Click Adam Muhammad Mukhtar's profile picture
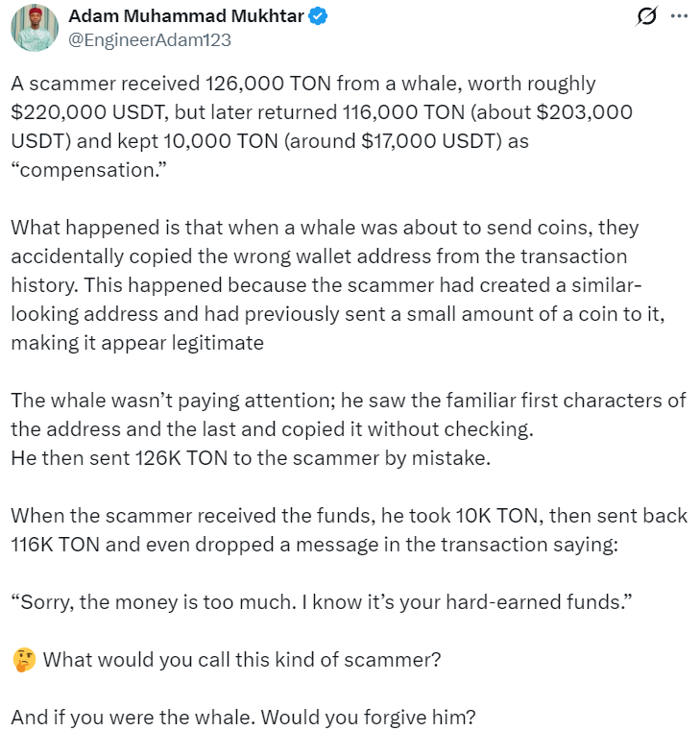Image resolution: width=700 pixels, height=731 pixels. pos(36,27)
